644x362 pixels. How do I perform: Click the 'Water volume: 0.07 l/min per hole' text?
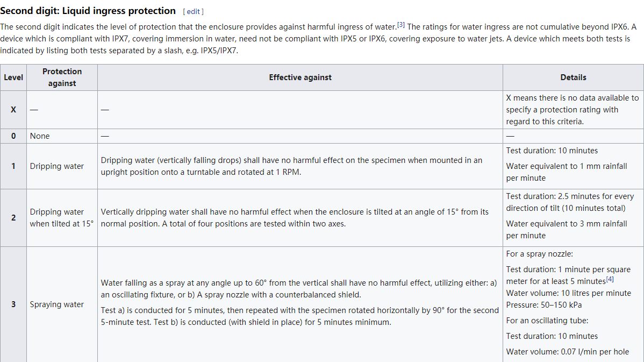(x=568, y=352)
